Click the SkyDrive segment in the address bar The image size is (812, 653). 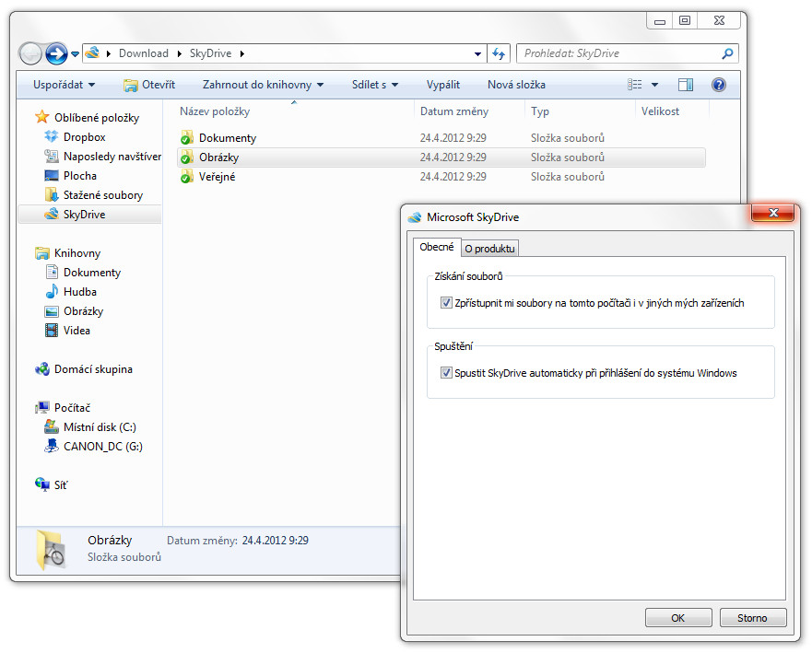tap(210, 53)
